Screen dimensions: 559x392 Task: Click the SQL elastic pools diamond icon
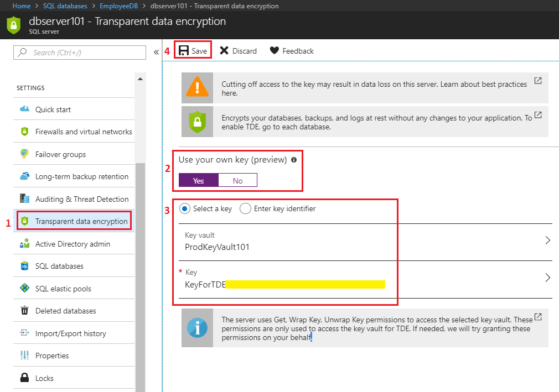click(24, 288)
